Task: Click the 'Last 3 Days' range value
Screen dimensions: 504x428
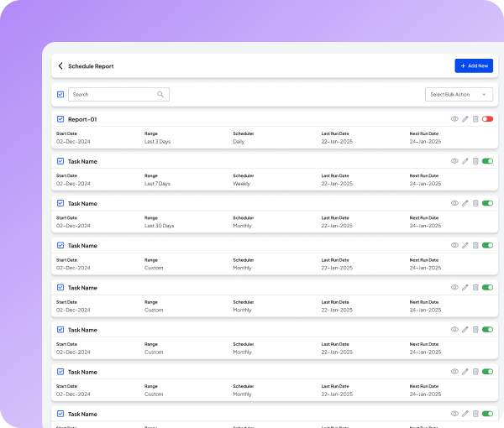Action: 158,142
